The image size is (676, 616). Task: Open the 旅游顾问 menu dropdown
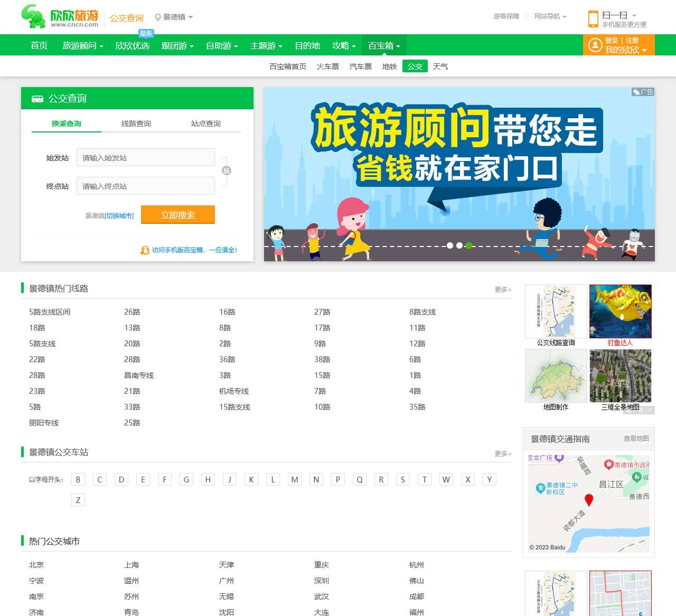click(83, 46)
